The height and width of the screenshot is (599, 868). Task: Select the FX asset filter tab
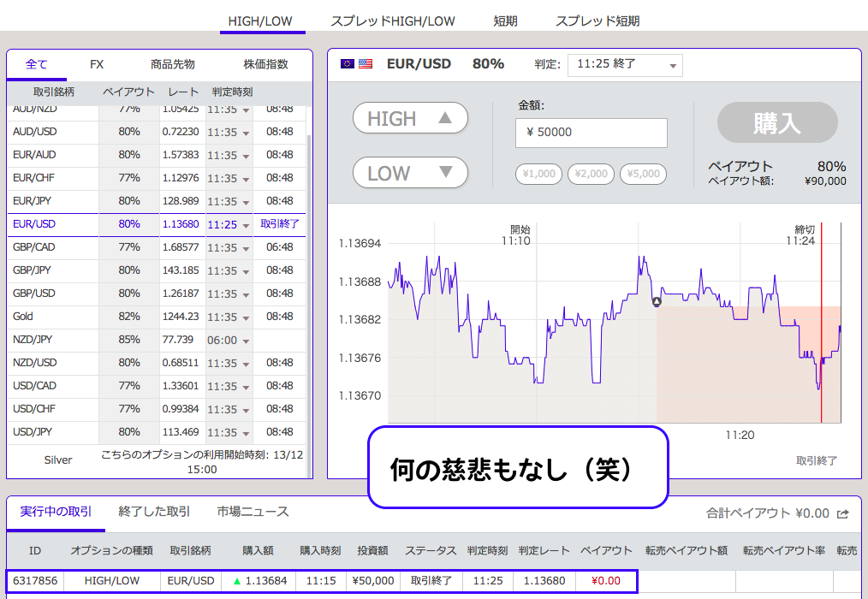[x=97, y=64]
